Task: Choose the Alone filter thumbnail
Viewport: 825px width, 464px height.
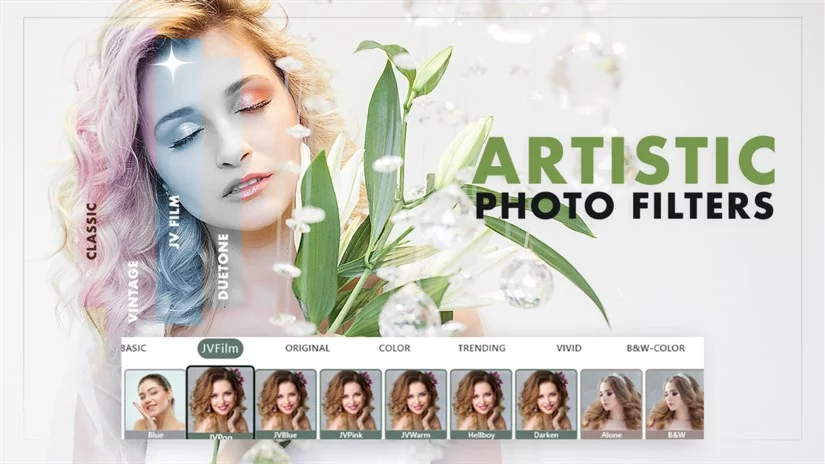Action: [611, 404]
